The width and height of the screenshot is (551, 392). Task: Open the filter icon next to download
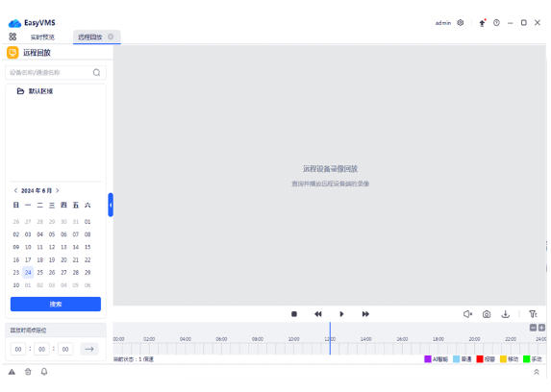(x=533, y=314)
